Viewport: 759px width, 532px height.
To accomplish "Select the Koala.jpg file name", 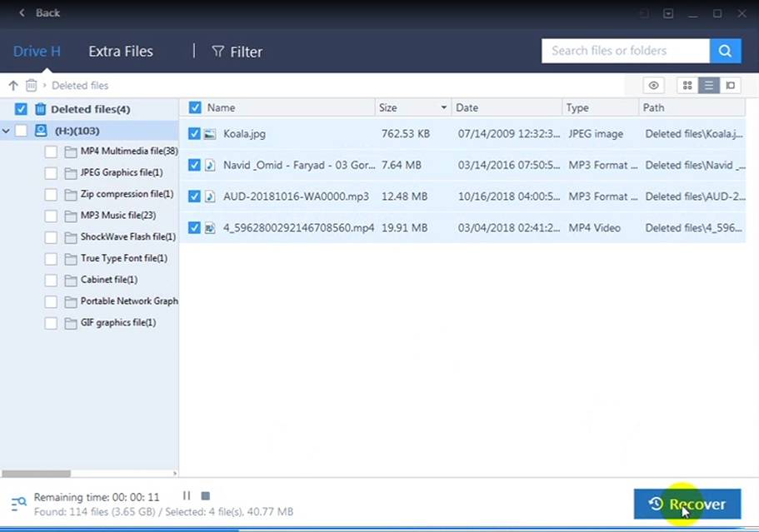I will tap(244, 133).
